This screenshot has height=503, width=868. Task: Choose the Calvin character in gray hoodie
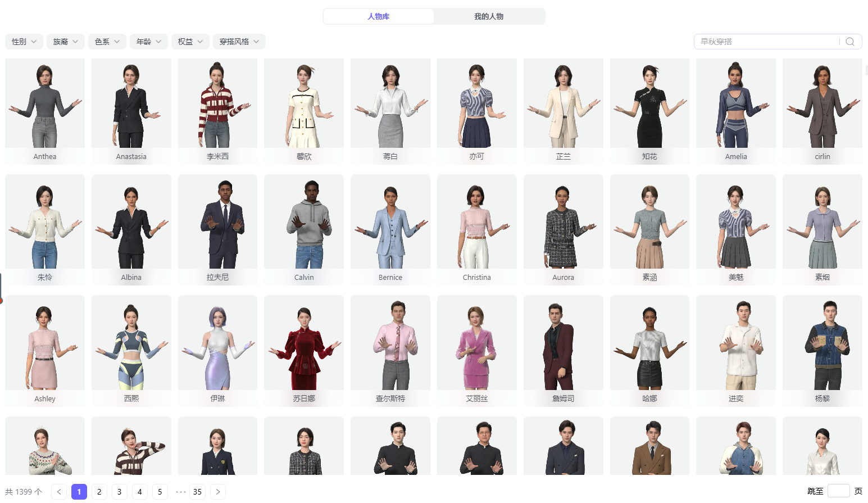(x=304, y=225)
